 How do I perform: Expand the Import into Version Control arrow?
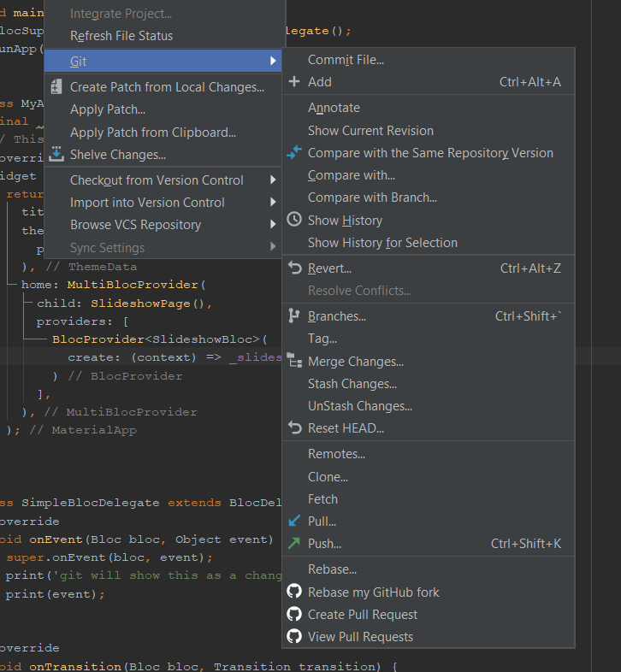coord(273,203)
